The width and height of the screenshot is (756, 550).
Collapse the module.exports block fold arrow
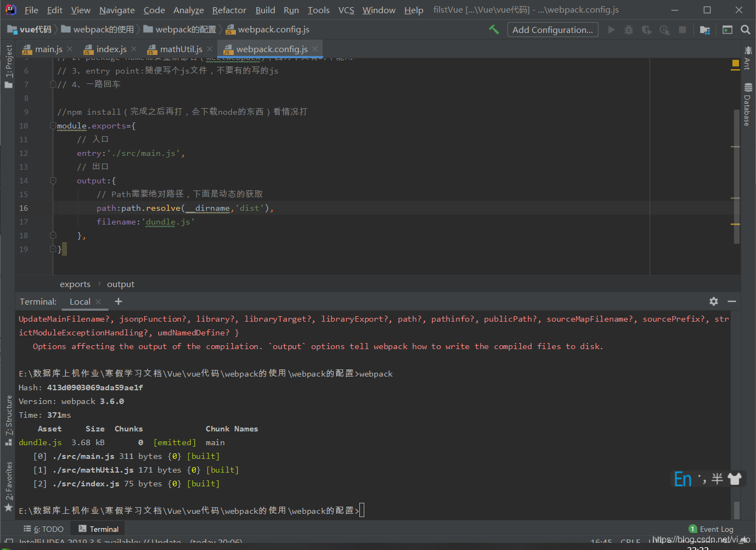pos(53,125)
